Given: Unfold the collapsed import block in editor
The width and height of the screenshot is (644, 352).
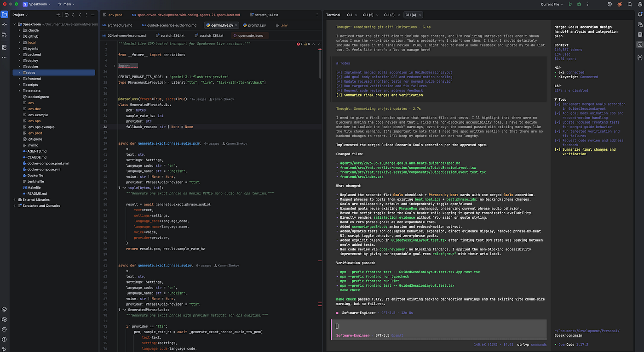Looking at the screenshot, I should pyautogui.click(x=115, y=66).
